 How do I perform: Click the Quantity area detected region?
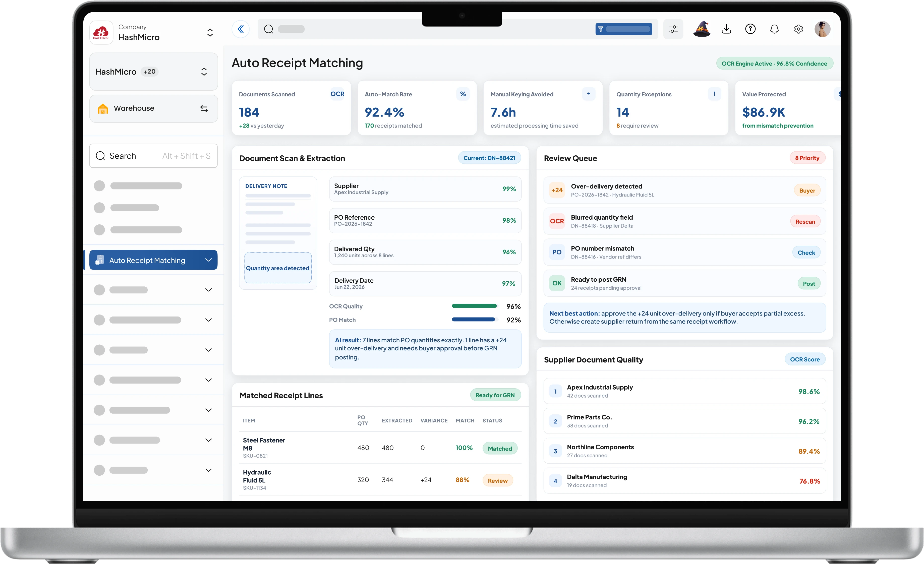click(x=278, y=268)
